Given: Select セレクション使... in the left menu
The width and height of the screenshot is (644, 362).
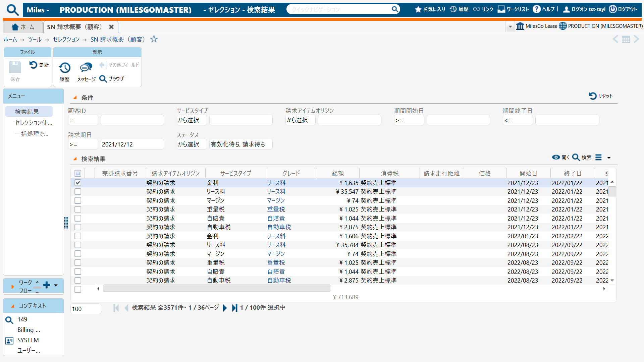Looking at the screenshot, I should [x=33, y=123].
